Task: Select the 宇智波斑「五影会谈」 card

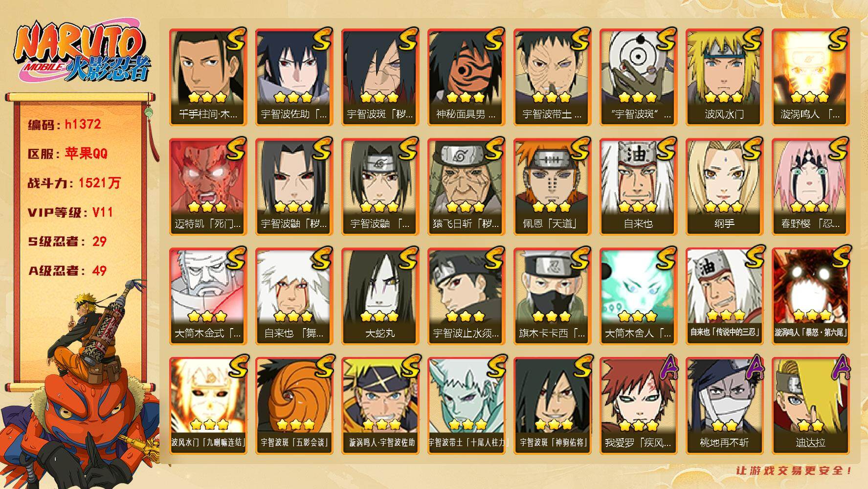Action: coord(294,406)
